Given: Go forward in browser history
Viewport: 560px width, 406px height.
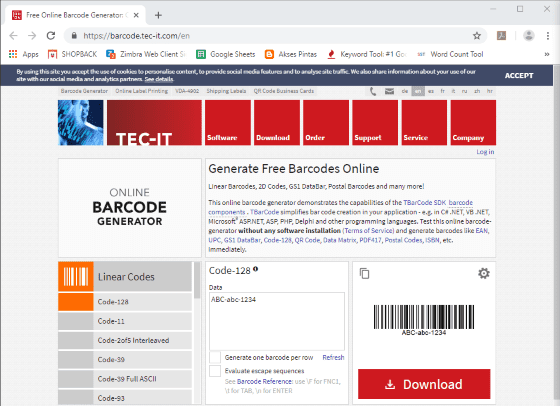Looking at the screenshot, I should coord(32,36).
